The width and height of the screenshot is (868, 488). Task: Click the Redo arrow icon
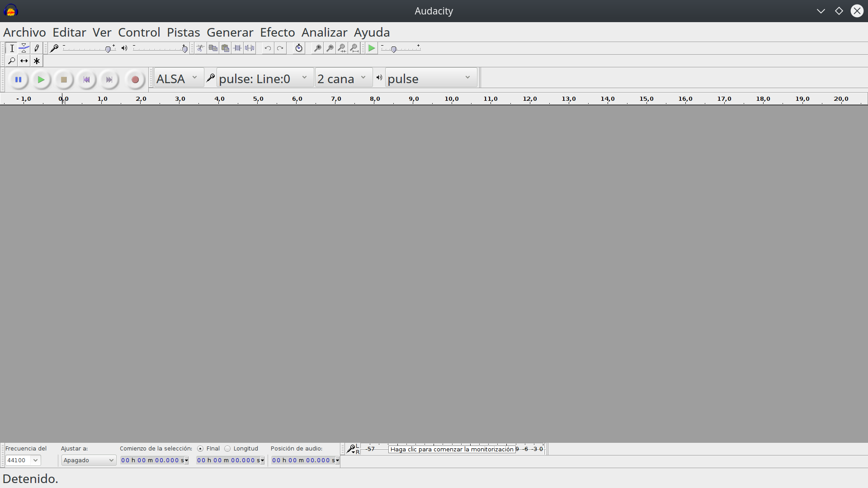[280, 48]
